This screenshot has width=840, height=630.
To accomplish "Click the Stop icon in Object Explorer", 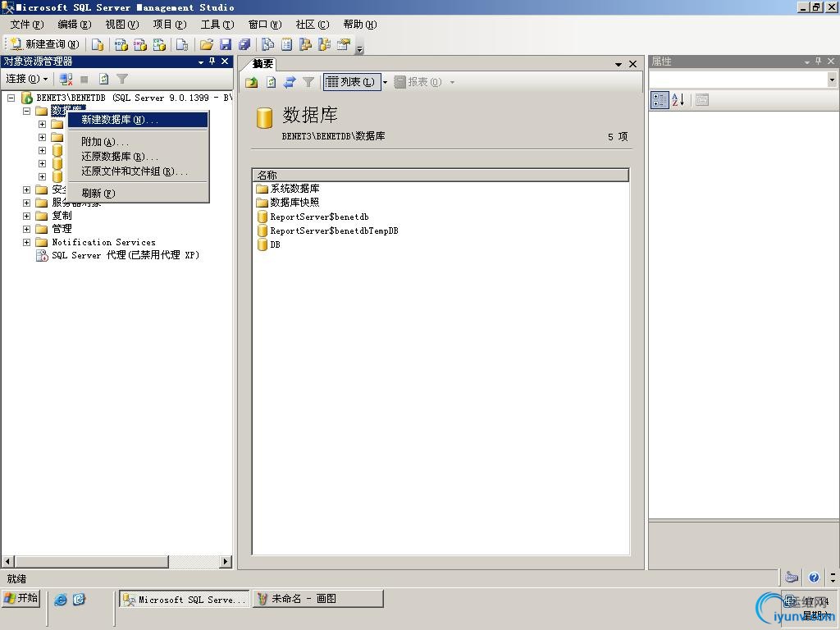I will click(x=84, y=80).
